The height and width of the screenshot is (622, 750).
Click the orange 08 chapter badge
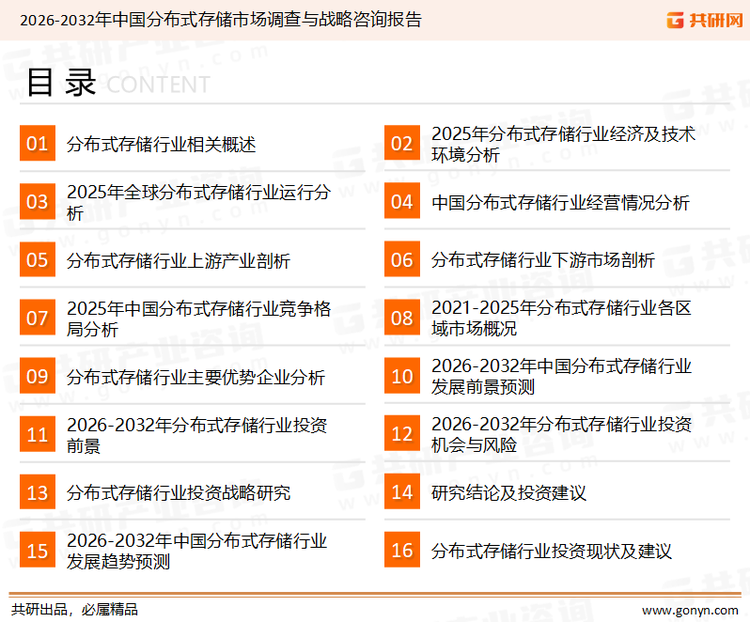402,318
